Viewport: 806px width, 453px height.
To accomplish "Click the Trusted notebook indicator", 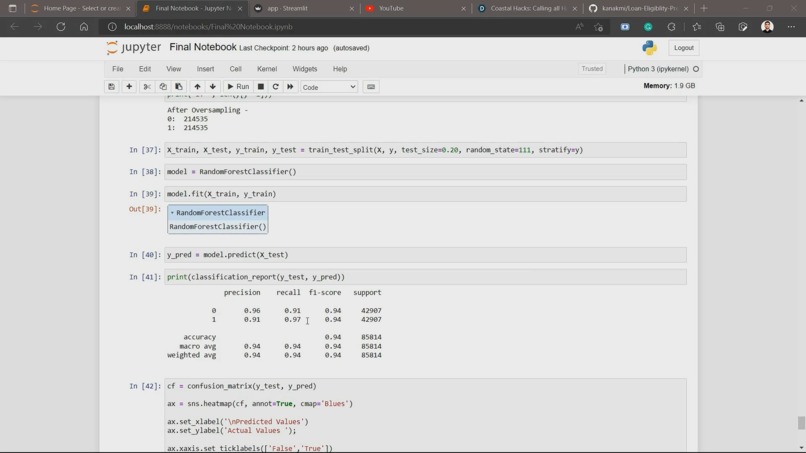I will tap(592, 69).
